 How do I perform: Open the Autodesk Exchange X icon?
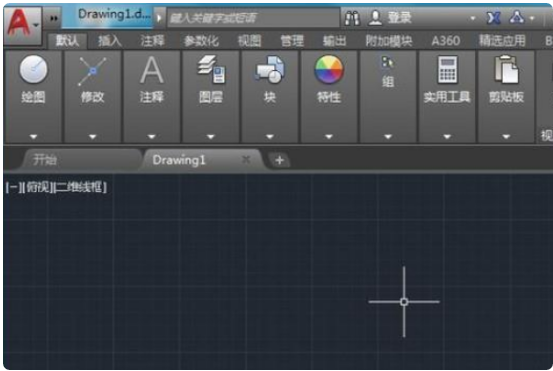493,18
